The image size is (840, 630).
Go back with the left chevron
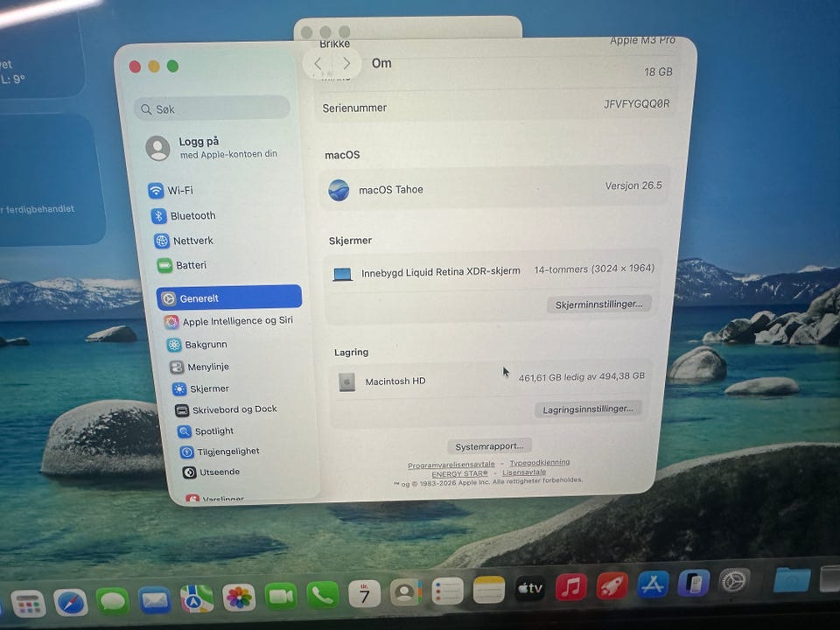[x=318, y=64]
